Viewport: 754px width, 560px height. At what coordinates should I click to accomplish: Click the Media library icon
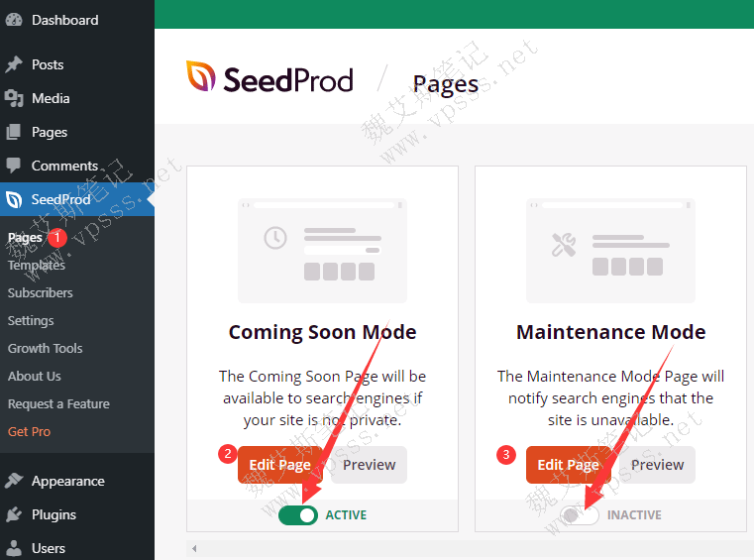14,98
